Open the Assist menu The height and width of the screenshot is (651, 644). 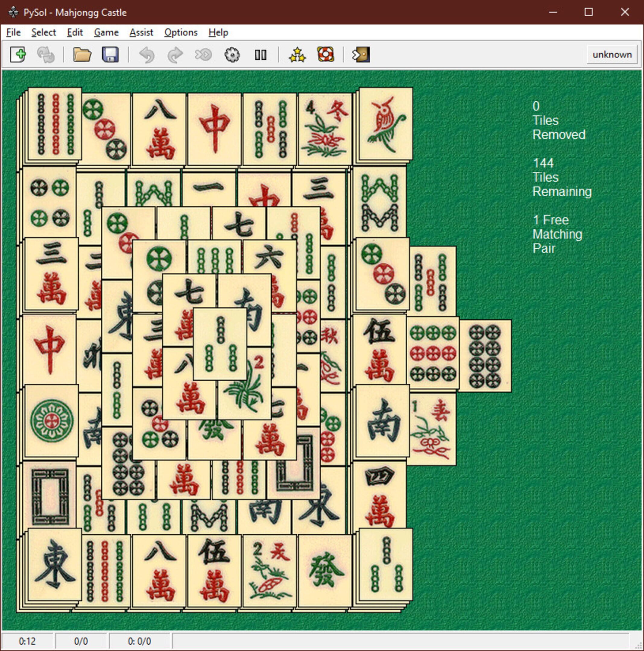click(141, 32)
